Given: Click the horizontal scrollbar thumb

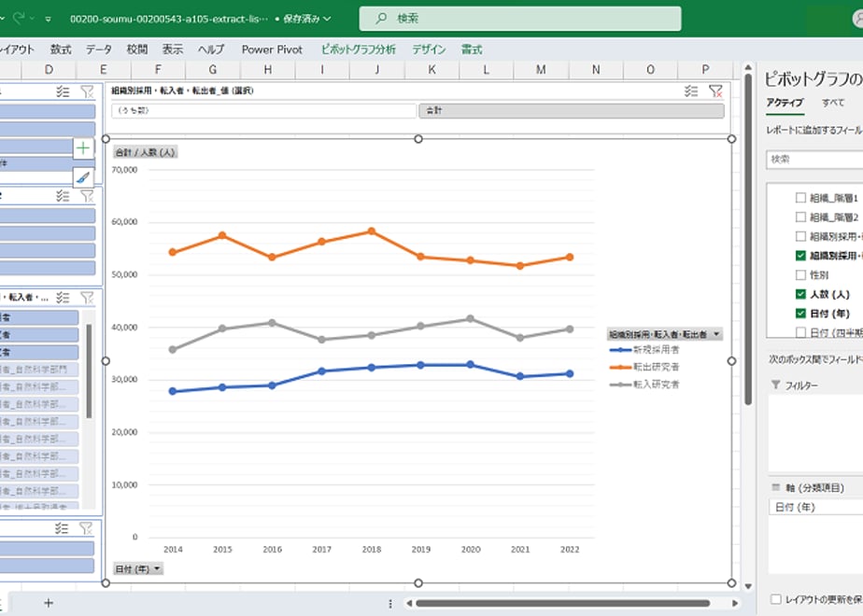Looking at the screenshot, I should point(562,603).
